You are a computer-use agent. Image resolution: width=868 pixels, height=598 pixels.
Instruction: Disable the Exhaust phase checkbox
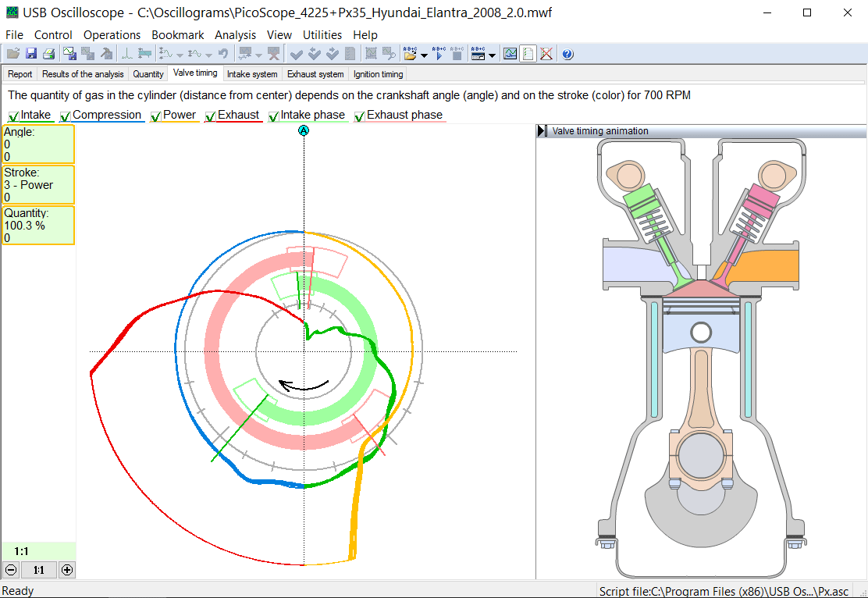coord(360,116)
